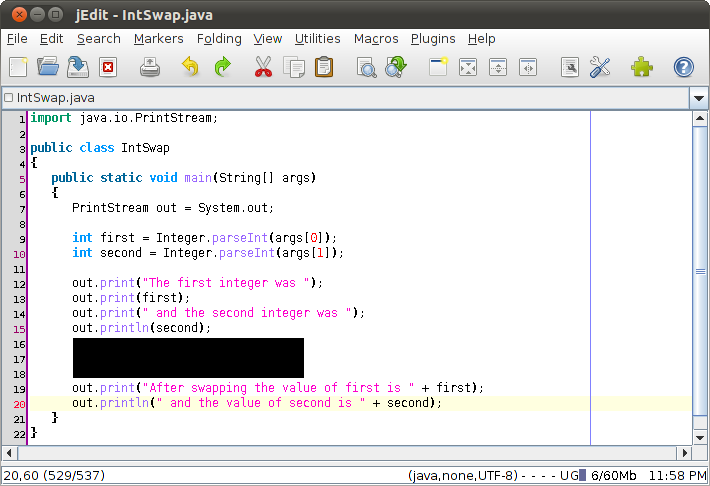Open global options wrench icon

(x=600, y=67)
